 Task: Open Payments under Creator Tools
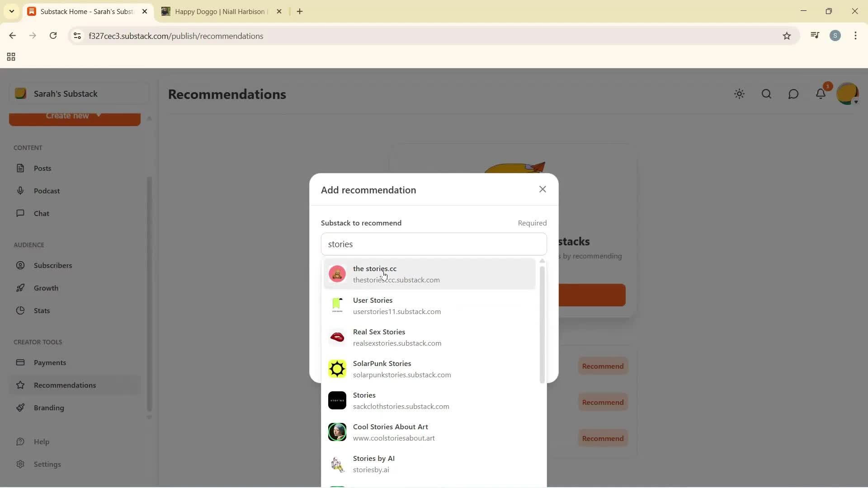(51, 362)
